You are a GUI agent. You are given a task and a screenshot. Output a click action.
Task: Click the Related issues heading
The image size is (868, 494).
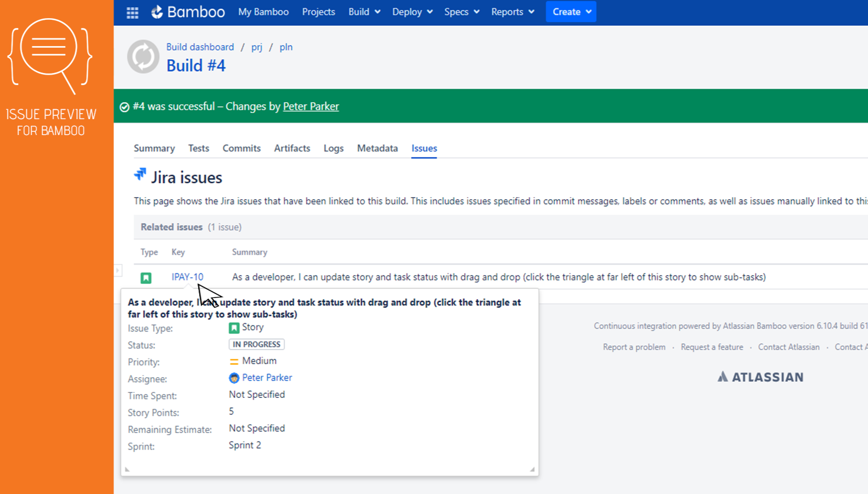[172, 227]
